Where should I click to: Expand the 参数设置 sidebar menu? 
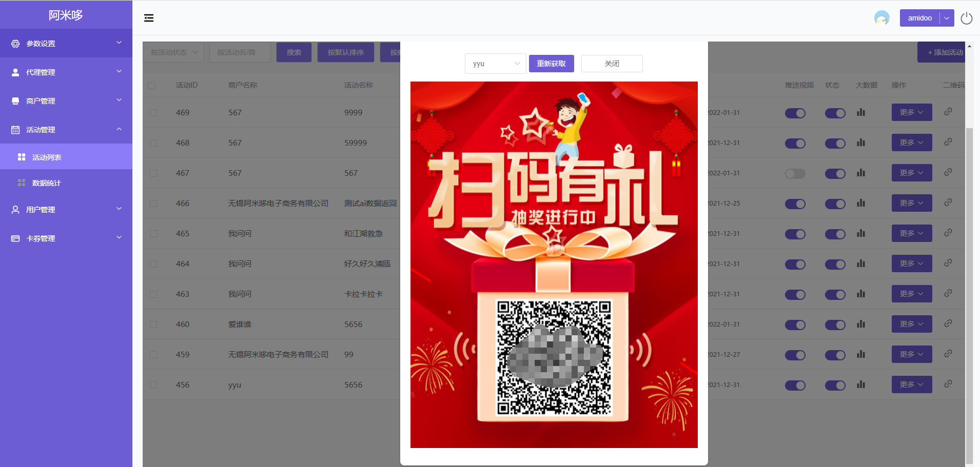[x=66, y=43]
